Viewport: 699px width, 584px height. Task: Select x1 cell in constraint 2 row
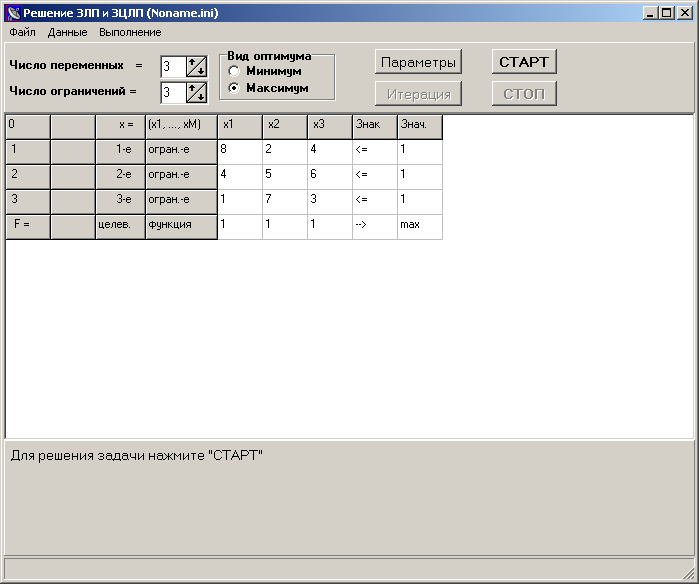click(240, 177)
